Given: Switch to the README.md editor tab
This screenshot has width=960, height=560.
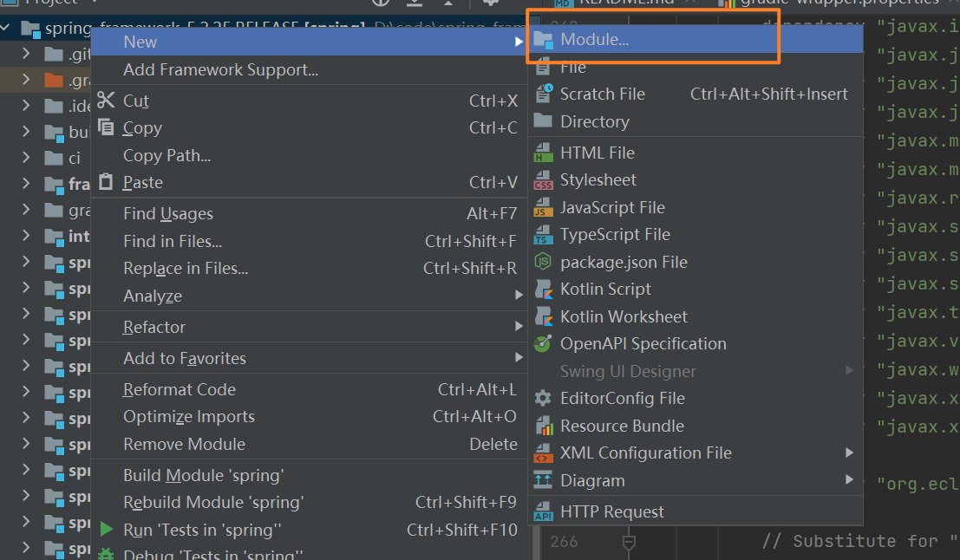Looking at the screenshot, I should pos(616,3).
